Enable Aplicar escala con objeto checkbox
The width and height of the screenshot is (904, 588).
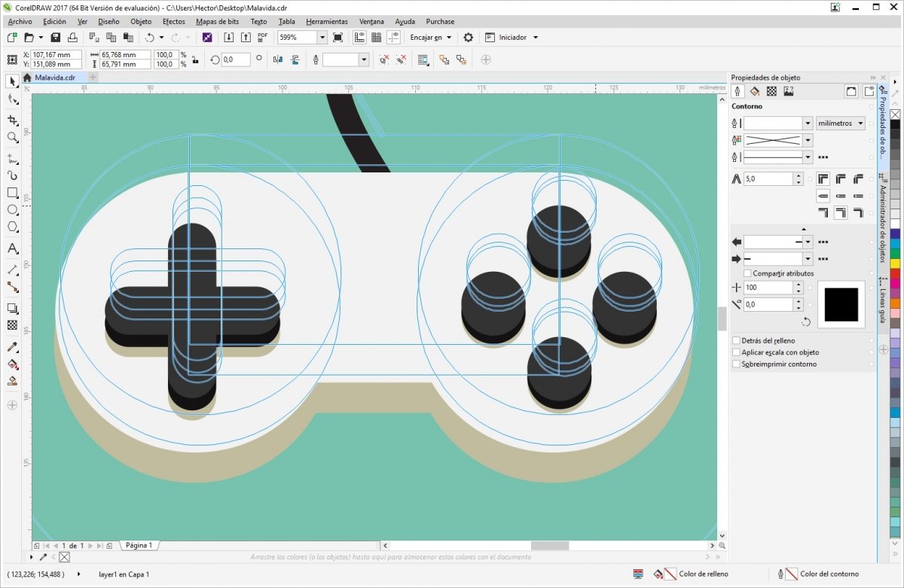click(x=736, y=352)
